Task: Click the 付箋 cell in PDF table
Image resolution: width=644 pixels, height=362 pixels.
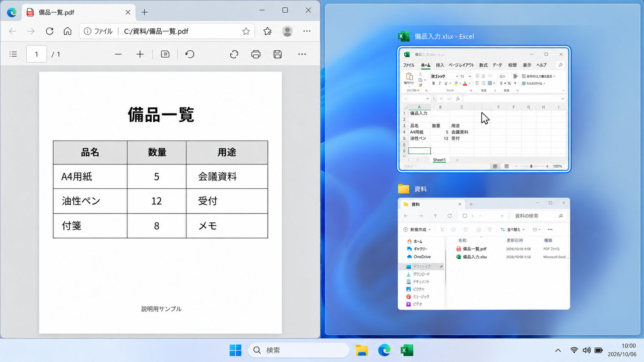Action: (90, 225)
